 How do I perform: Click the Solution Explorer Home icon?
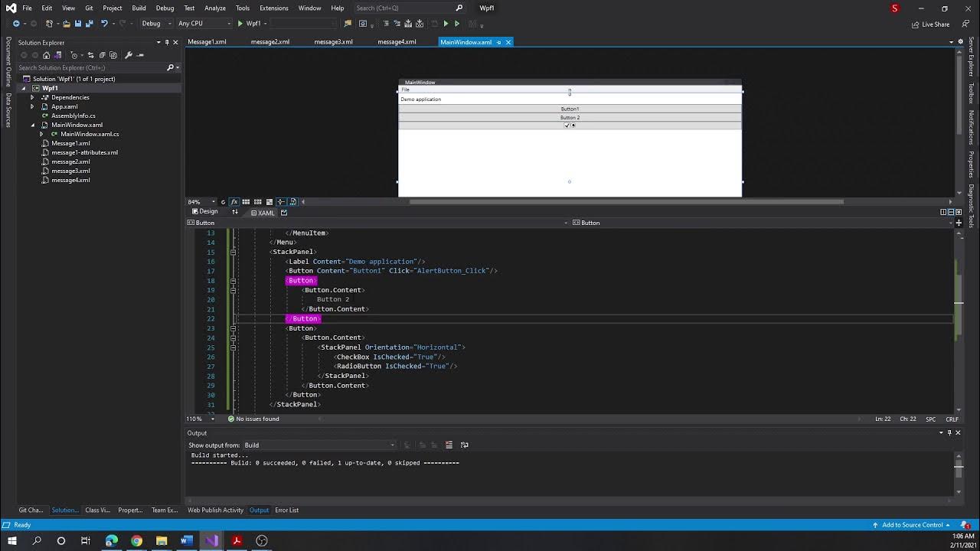click(46, 55)
